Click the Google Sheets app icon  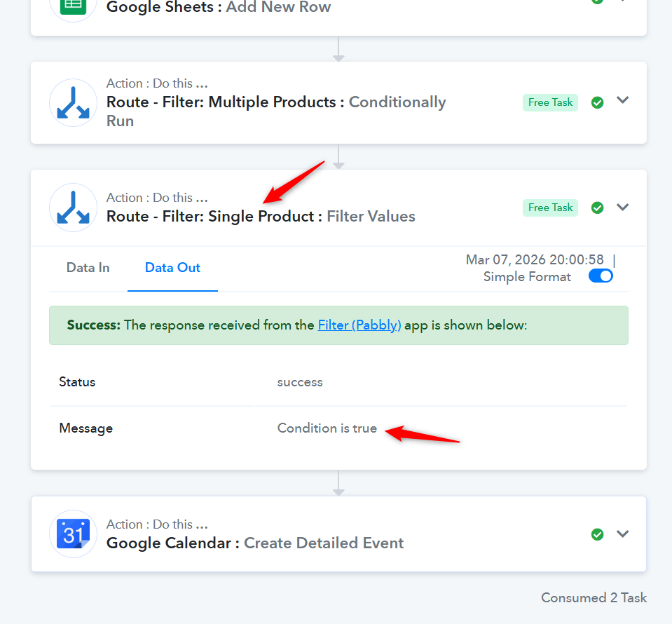click(73, 7)
